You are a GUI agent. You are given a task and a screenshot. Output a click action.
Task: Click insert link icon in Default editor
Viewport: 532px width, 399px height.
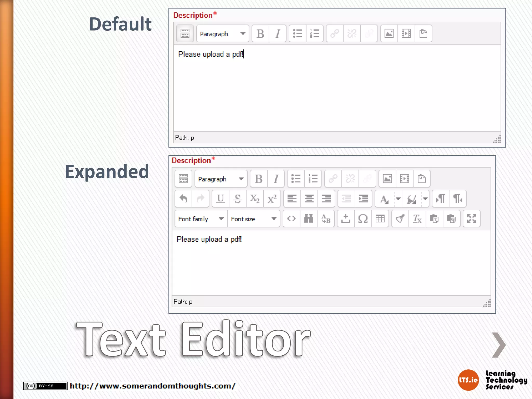pyautogui.click(x=335, y=34)
